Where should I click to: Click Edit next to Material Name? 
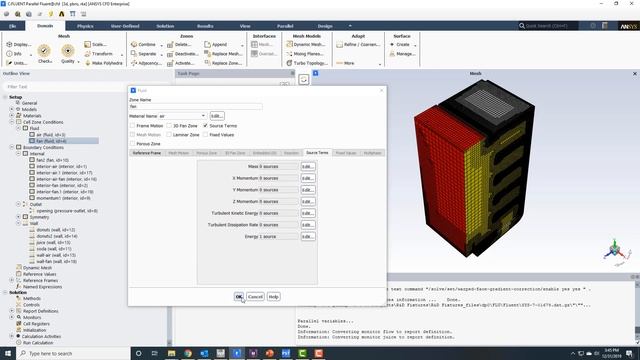click(217, 116)
